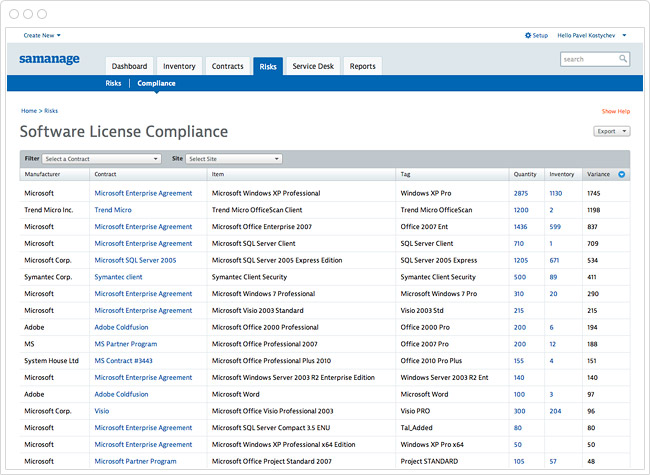Switch to the Inventory tab
650x475 pixels.
pos(179,66)
